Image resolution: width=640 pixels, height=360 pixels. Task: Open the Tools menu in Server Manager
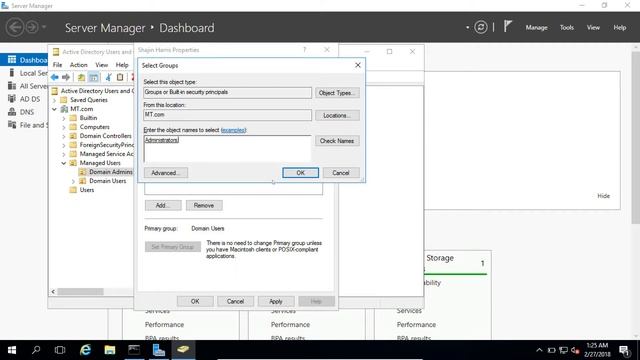click(x=567, y=27)
